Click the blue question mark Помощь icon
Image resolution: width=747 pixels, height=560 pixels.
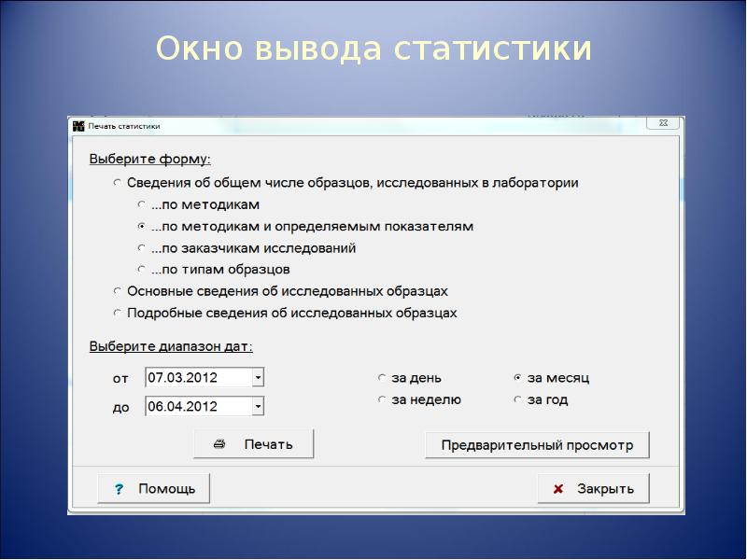tap(119, 488)
